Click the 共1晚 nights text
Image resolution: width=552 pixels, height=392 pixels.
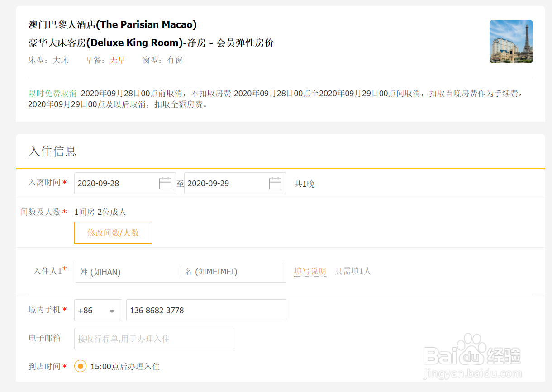305,184
